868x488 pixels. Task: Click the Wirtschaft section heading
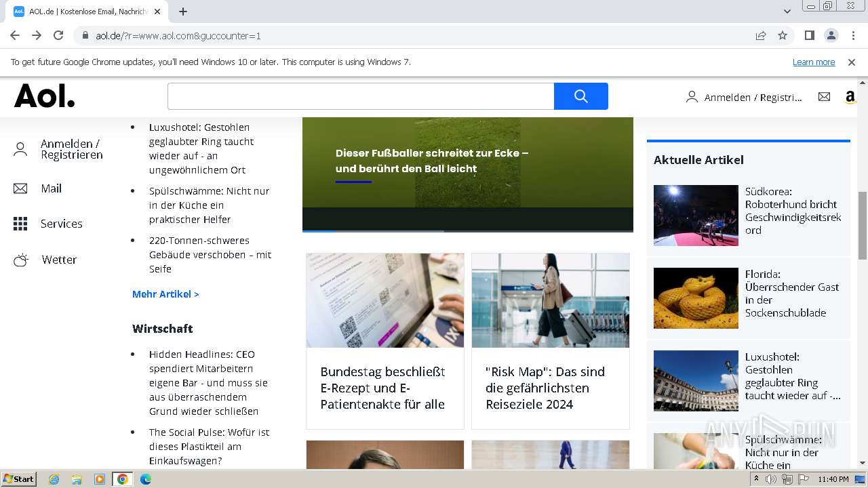[x=163, y=329]
